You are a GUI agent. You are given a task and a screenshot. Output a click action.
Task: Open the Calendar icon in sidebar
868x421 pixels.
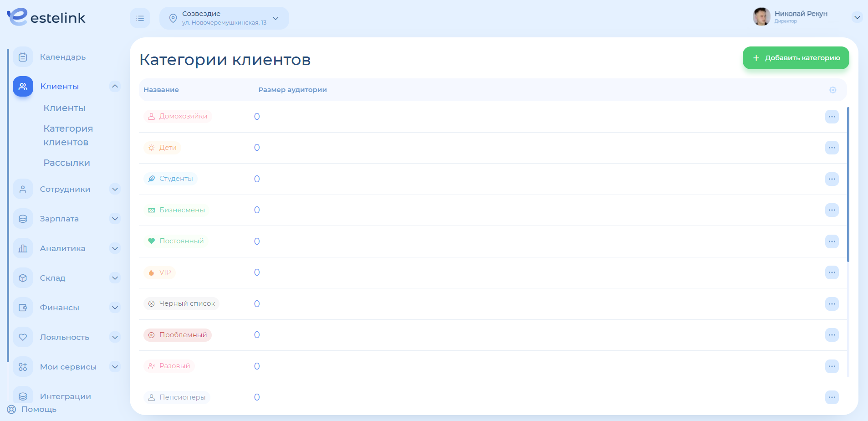coord(23,57)
